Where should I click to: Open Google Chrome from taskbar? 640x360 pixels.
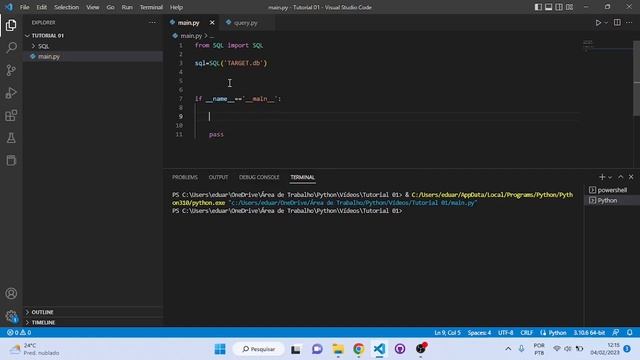point(359,349)
